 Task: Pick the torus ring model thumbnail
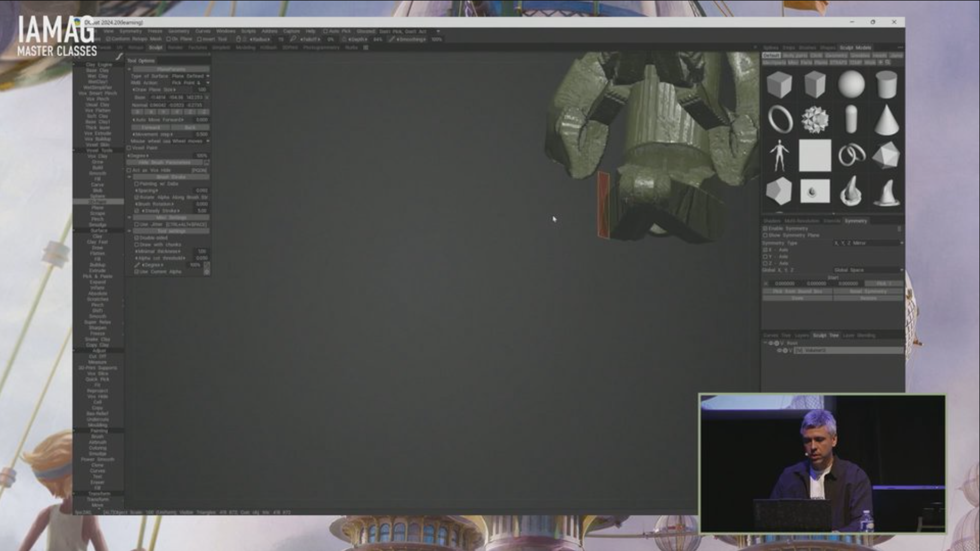pyautogui.click(x=779, y=119)
